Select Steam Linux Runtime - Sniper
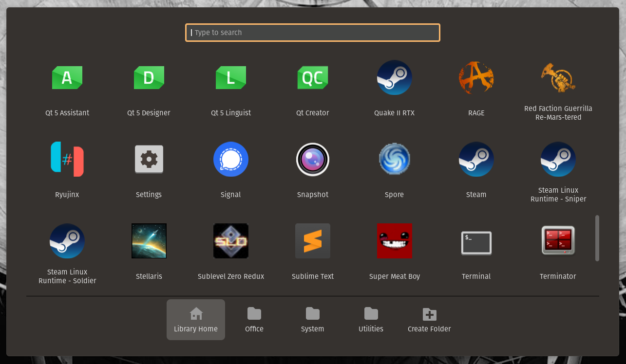The height and width of the screenshot is (364, 626). pos(558,160)
